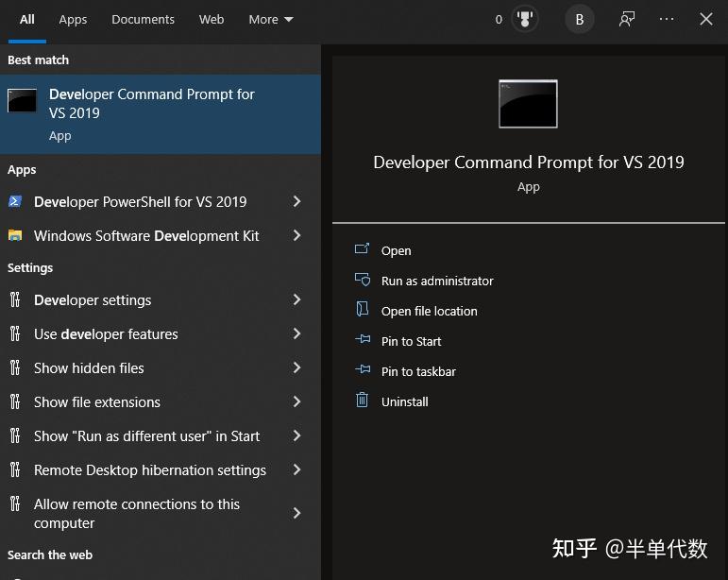
Task: Choose Run as administrator
Action: point(437,281)
